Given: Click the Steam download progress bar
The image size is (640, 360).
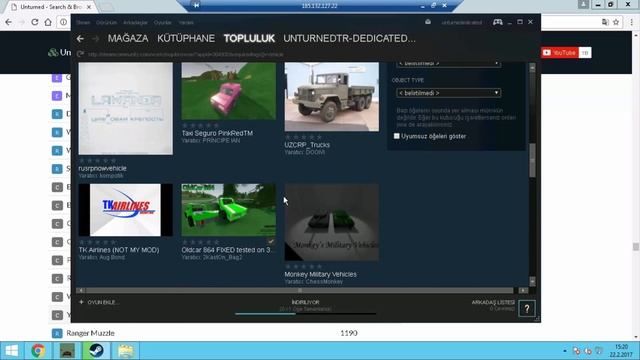Looking at the screenshot, I should click(305, 314).
